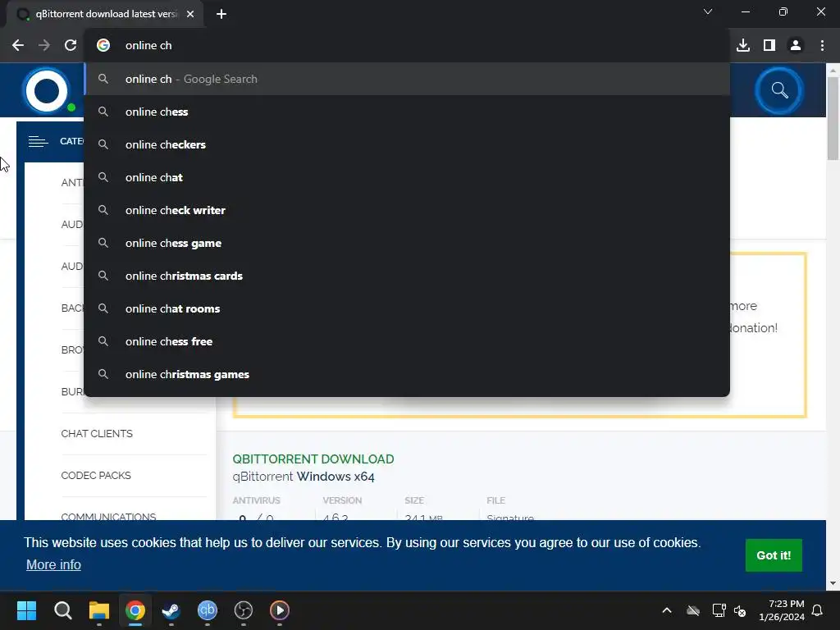Open the Chrome profile avatar icon

click(796, 46)
